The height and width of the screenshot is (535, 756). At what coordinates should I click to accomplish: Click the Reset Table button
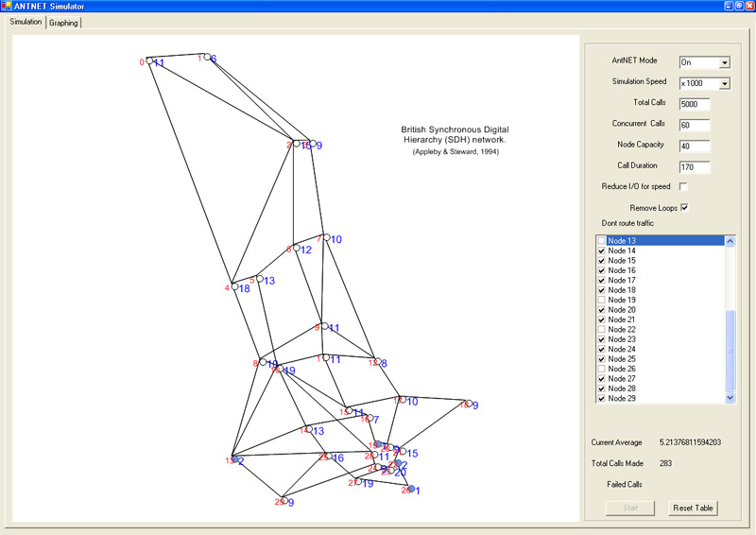(x=693, y=508)
